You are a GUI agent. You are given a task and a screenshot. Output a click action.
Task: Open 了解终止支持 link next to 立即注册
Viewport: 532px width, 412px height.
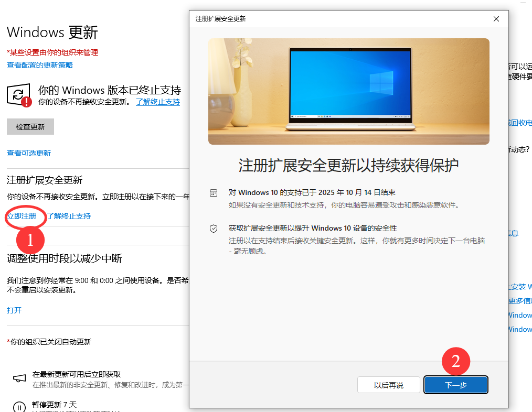click(69, 216)
